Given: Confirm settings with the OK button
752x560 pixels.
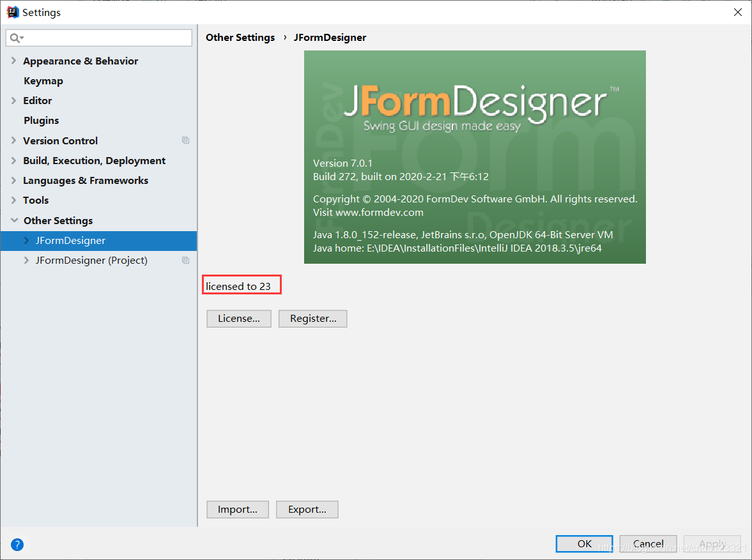Looking at the screenshot, I should click(x=584, y=543).
